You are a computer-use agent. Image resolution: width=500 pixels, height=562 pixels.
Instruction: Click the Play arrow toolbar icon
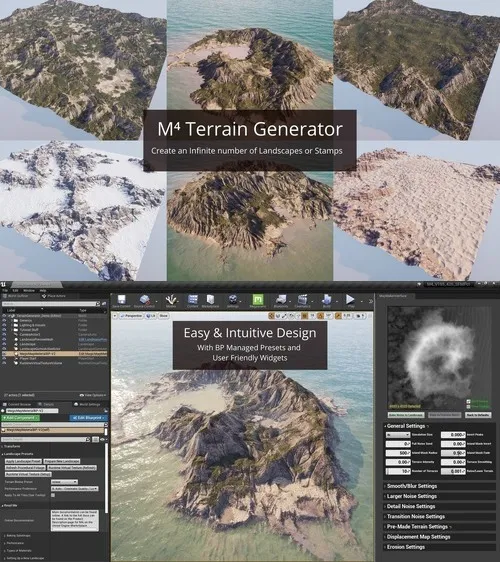tap(350, 300)
